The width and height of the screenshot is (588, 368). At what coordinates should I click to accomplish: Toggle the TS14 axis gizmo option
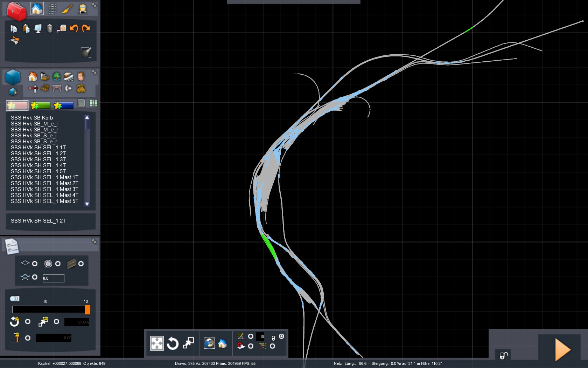[x=272, y=346]
